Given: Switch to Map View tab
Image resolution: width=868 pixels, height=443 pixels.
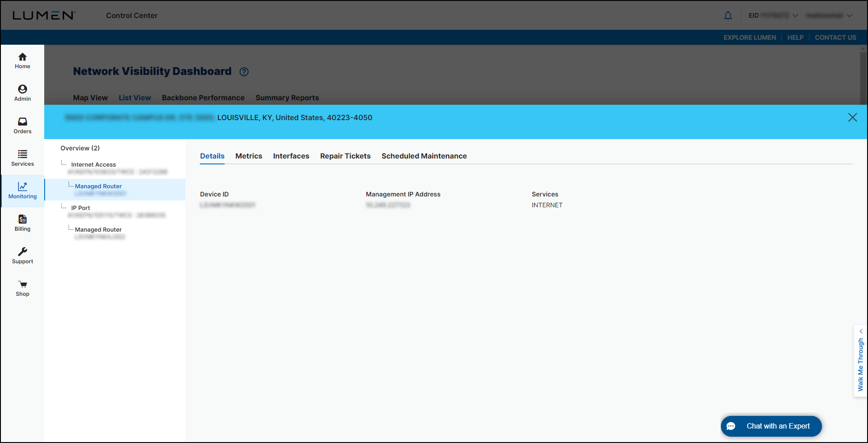Looking at the screenshot, I should (90, 98).
